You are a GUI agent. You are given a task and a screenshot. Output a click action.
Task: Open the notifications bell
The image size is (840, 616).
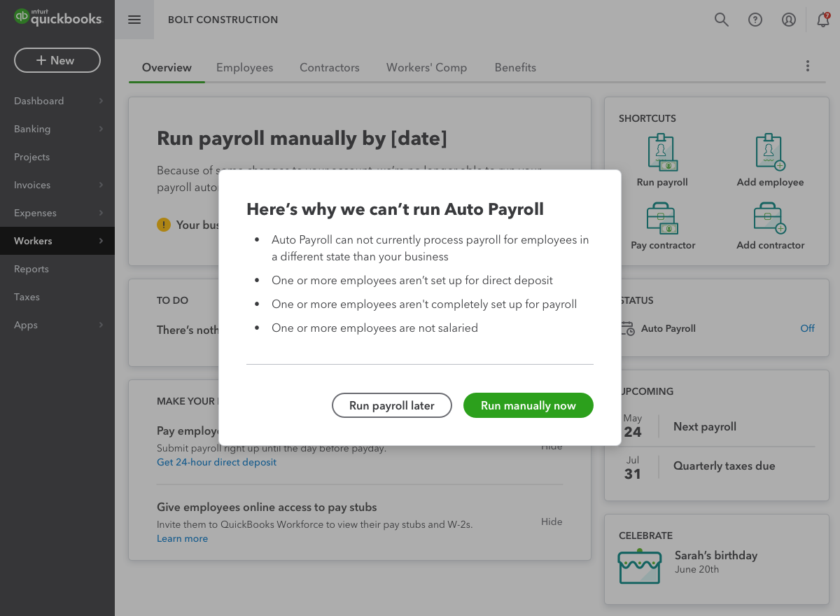823,20
